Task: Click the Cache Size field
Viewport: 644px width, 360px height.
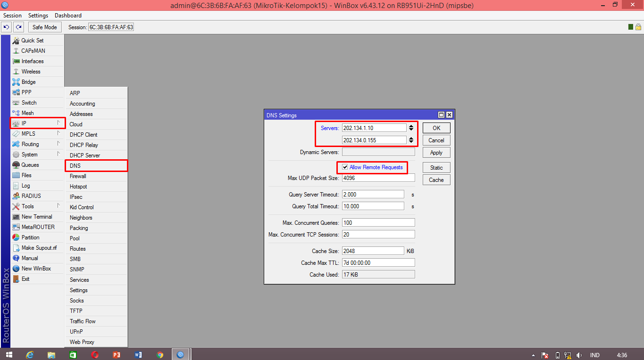Action: tap(373, 251)
